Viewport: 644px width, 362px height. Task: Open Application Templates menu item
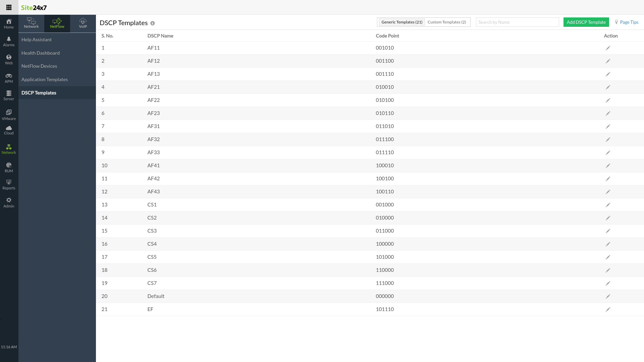click(x=45, y=79)
